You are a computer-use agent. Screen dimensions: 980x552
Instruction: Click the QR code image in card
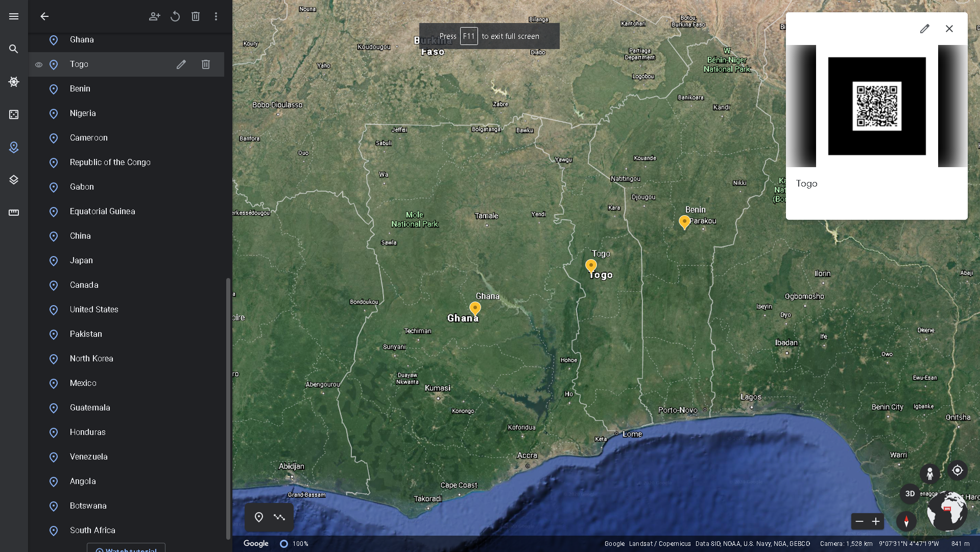(x=877, y=106)
